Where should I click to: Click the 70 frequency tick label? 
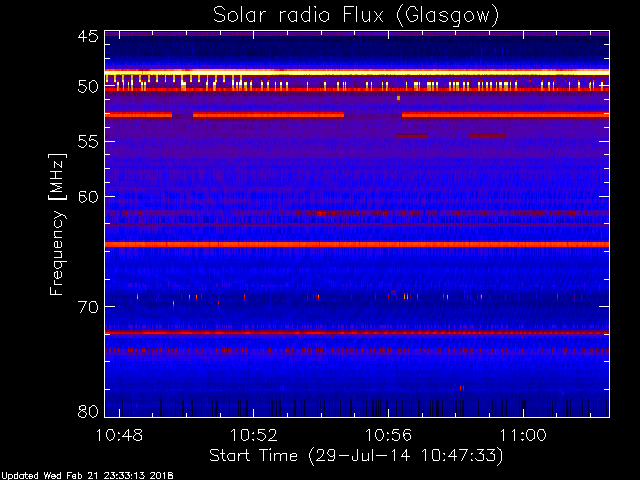[x=88, y=307]
